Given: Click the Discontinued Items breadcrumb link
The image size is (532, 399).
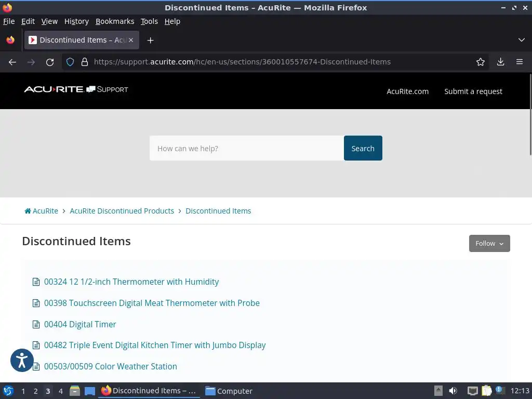Looking at the screenshot, I should coord(218,211).
